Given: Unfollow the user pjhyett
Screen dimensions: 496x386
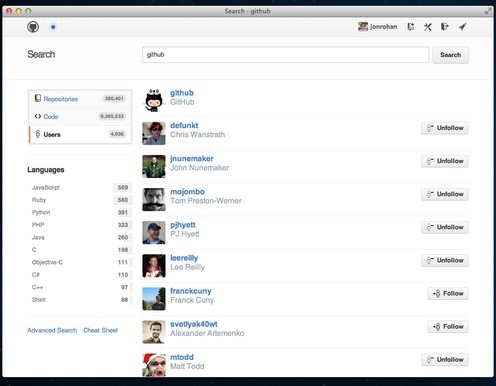Looking at the screenshot, I should click(445, 227).
